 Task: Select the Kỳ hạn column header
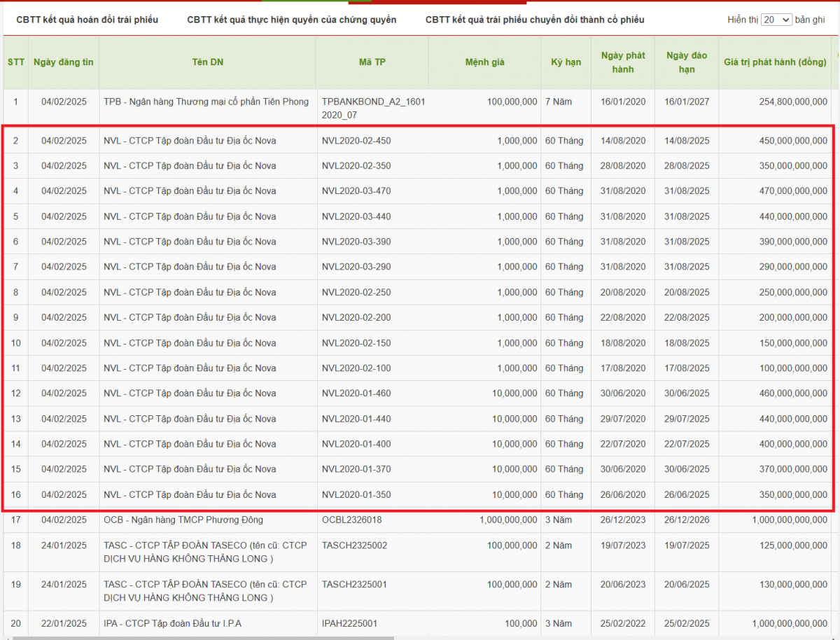566,62
